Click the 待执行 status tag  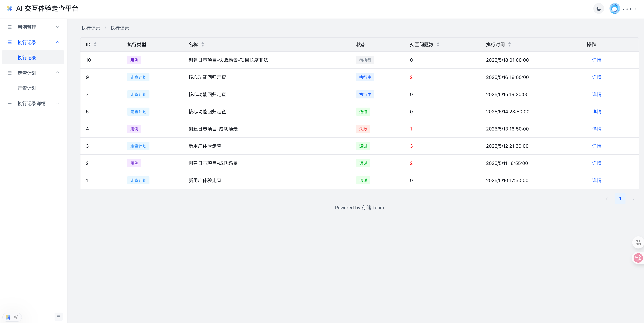[365, 60]
